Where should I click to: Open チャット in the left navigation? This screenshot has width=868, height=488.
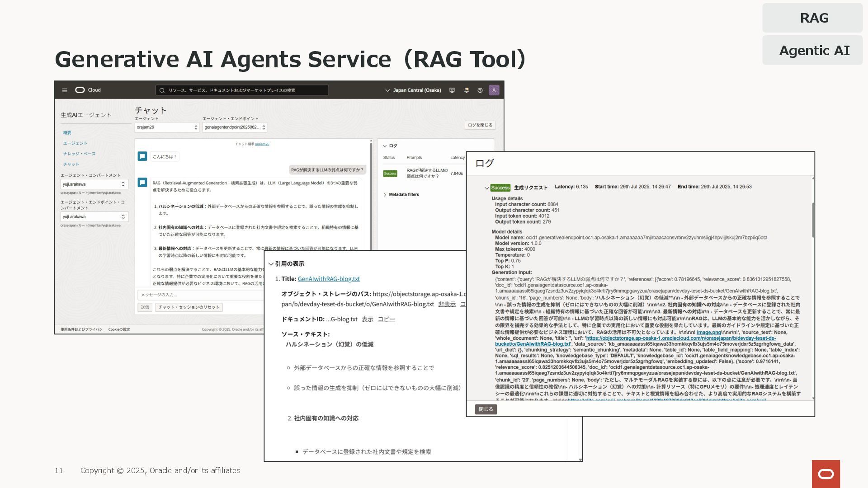pyautogui.click(x=71, y=164)
